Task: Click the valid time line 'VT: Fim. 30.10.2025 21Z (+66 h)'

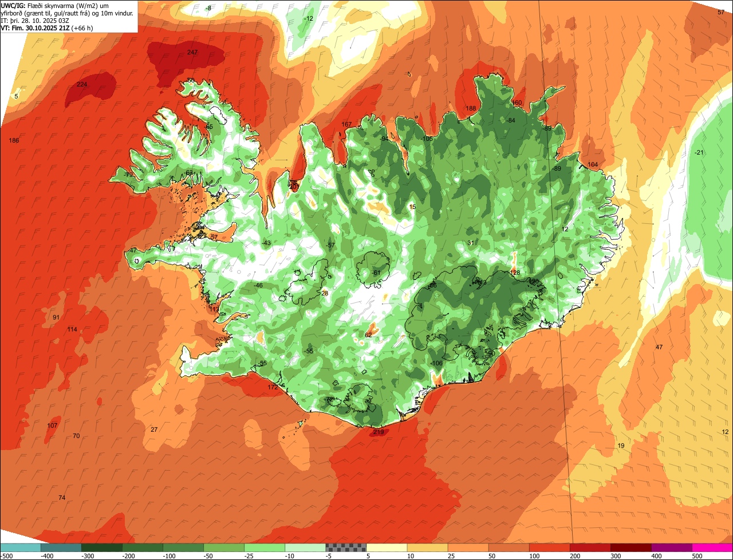Action: pyautogui.click(x=47, y=27)
